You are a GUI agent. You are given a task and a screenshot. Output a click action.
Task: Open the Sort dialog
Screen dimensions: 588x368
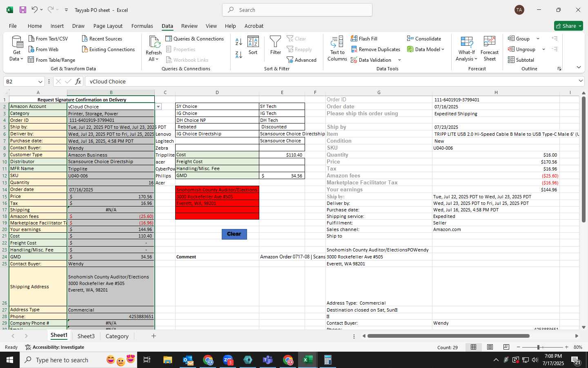point(253,45)
